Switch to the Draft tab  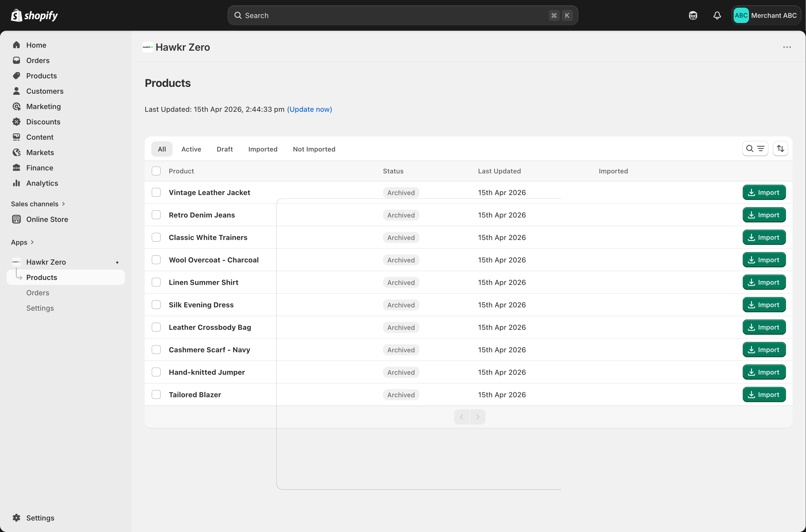[x=225, y=149]
